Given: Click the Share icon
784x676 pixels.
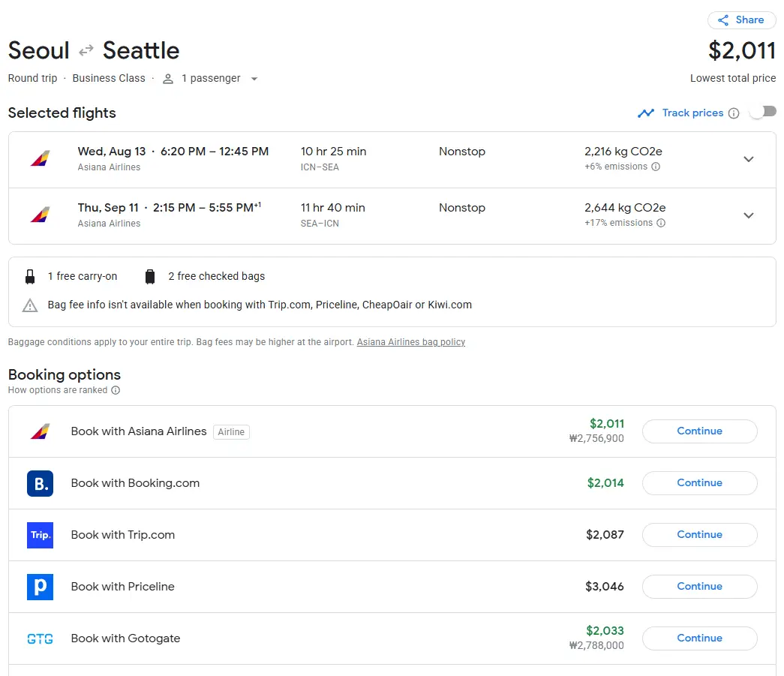Looking at the screenshot, I should [723, 20].
